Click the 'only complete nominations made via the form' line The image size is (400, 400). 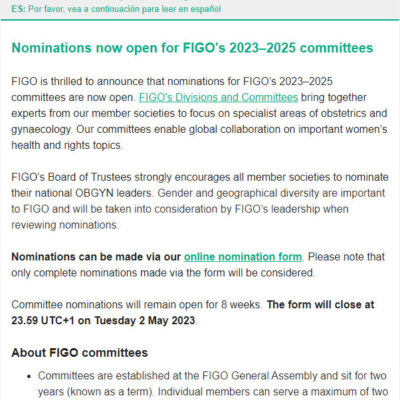pos(163,273)
